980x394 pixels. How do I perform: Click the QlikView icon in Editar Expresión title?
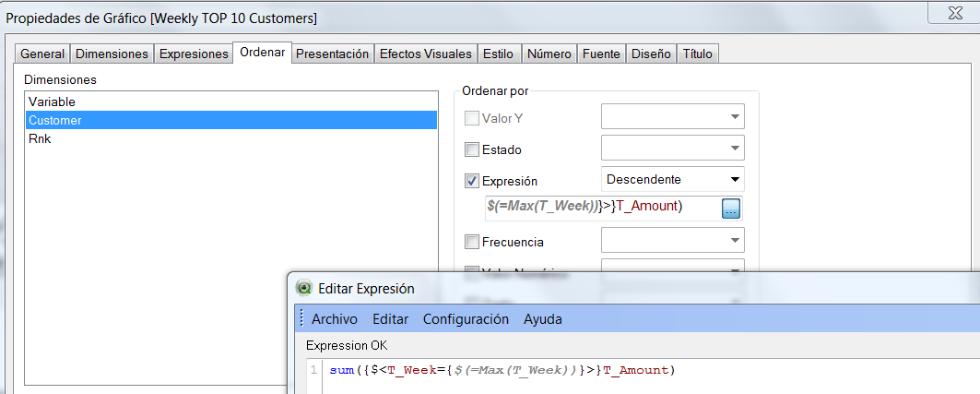click(304, 288)
